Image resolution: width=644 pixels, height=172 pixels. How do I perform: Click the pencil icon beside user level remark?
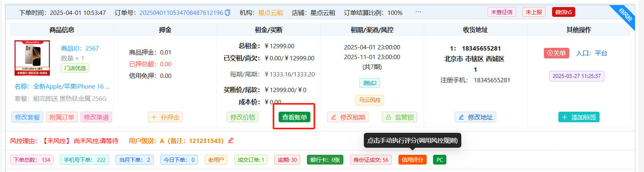[x=231, y=140]
